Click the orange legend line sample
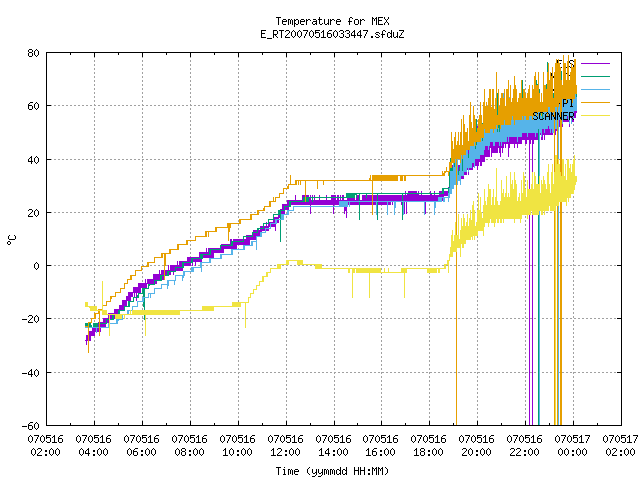This screenshot has height=480, width=640. tap(595, 102)
